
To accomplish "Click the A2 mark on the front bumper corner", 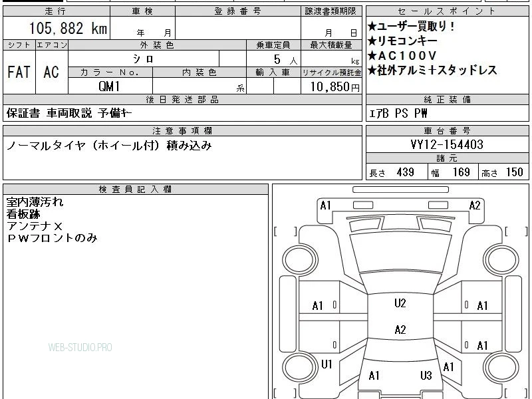I will (x=475, y=205).
